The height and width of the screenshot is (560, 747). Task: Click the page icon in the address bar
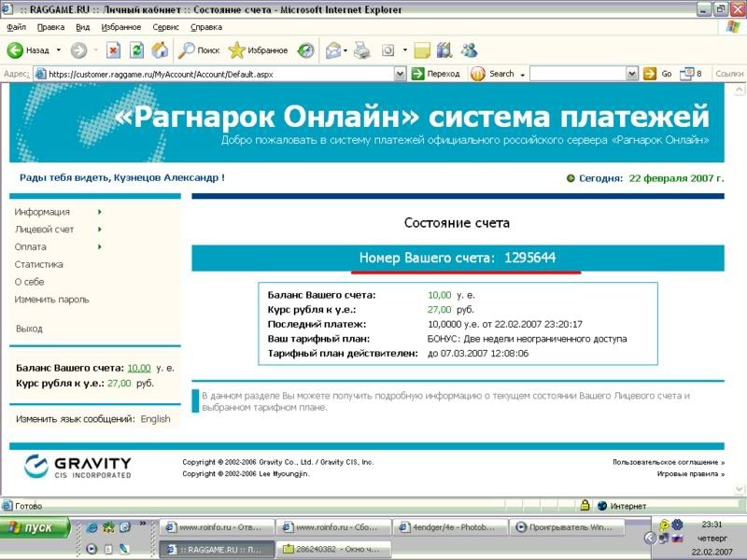click(41, 74)
